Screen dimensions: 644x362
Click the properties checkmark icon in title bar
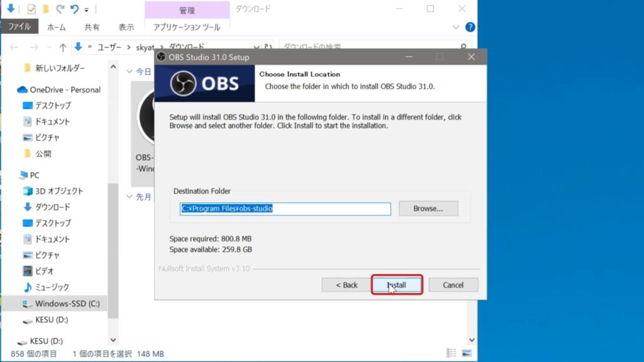point(31,9)
